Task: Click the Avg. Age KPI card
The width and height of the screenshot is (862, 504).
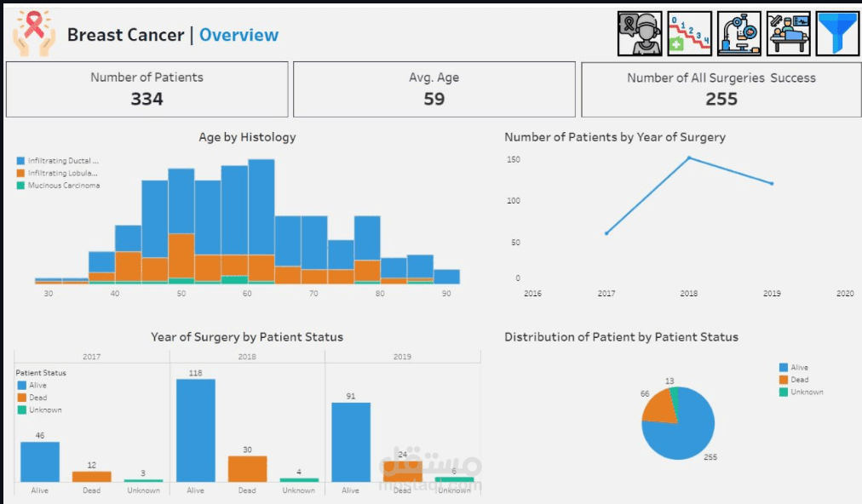Action: coord(434,89)
